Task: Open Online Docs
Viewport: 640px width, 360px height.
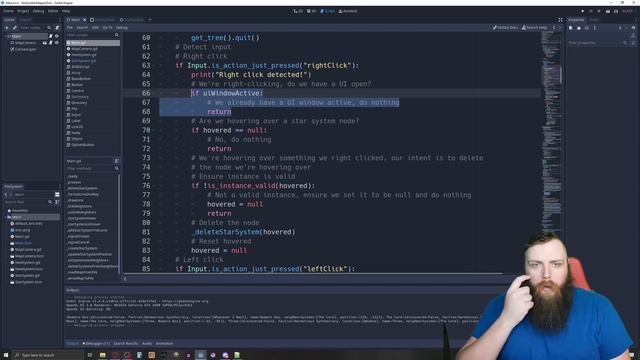Action: pos(505,28)
